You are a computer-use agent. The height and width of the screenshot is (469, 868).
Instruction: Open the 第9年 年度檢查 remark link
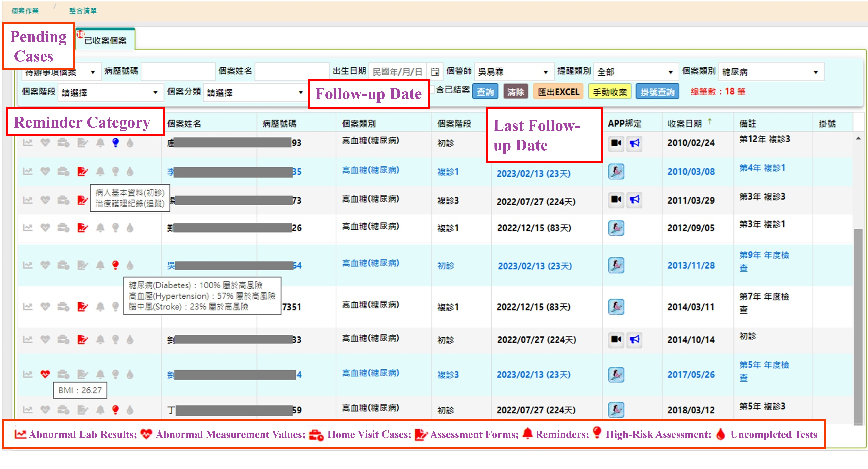(764, 261)
